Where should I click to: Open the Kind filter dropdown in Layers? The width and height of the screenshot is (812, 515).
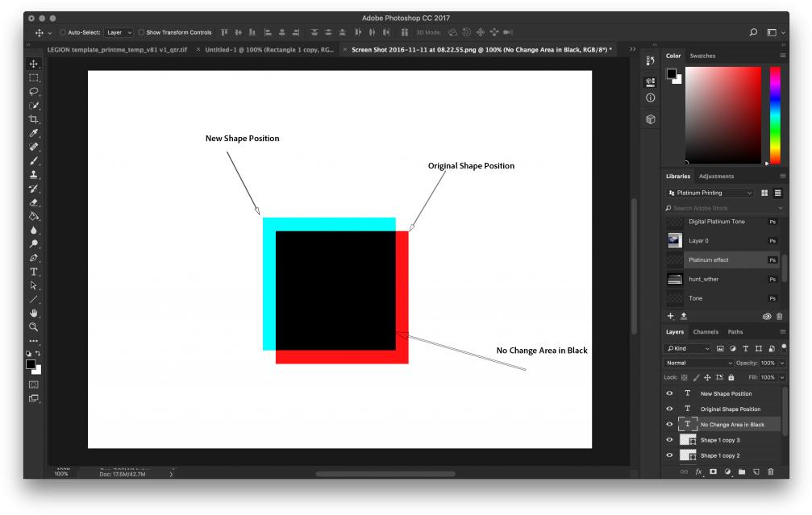[688, 348]
